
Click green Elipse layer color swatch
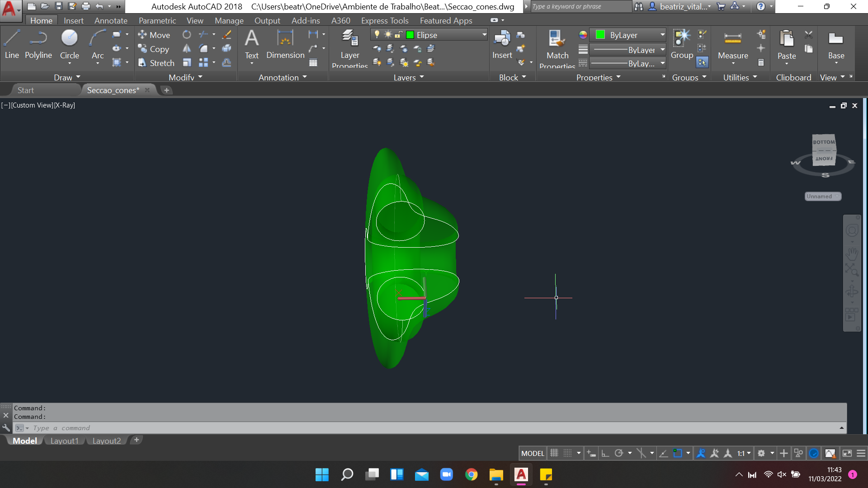[x=410, y=35]
